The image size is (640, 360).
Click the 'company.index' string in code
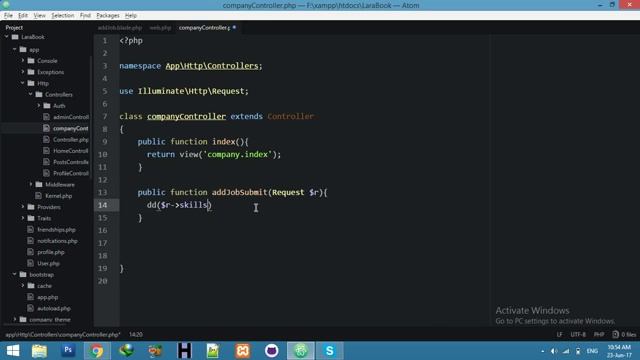(237, 154)
